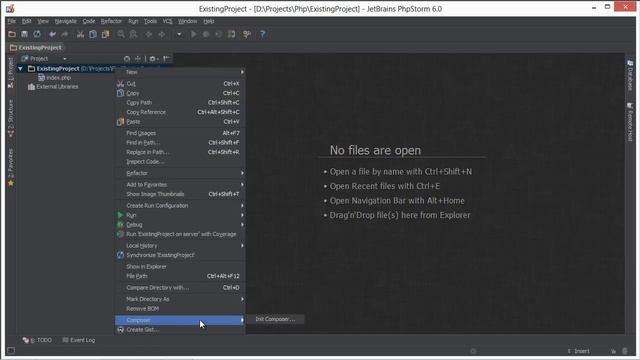This screenshot has width=640, height=360.
Task: Click the Undo arrow in toolbar
Action: 52,34
